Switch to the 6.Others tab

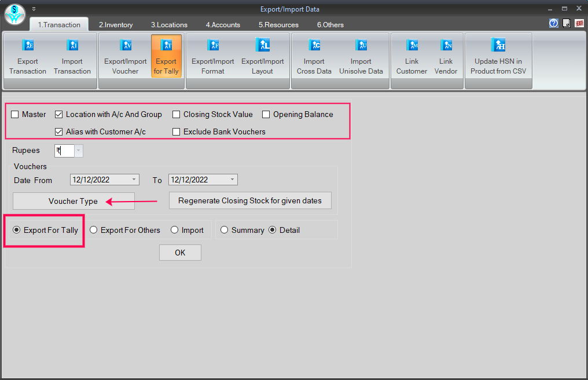(330, 25)
